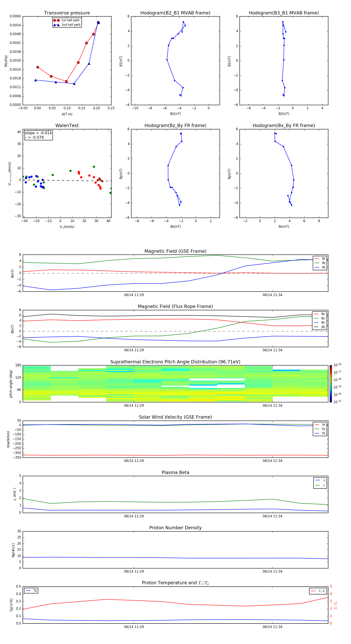Click the 'WalenTest' plot title
The image size is (351, 644).
click(67, 125)
